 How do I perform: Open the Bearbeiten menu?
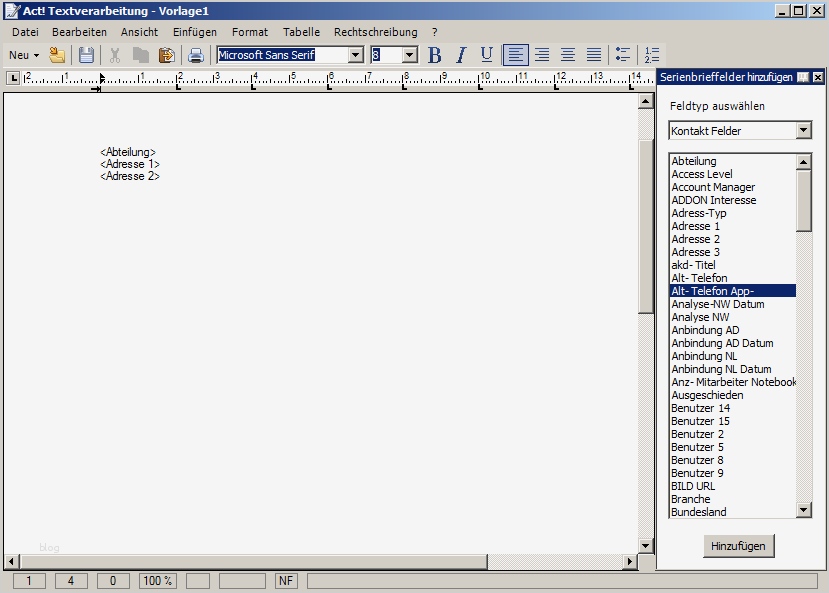pos(79,32)
